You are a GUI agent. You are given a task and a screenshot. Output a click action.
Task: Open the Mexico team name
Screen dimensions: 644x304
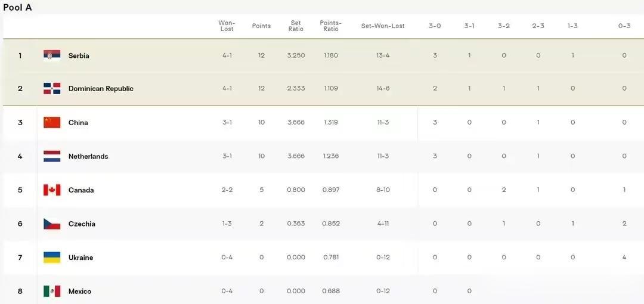click(80, 291)
